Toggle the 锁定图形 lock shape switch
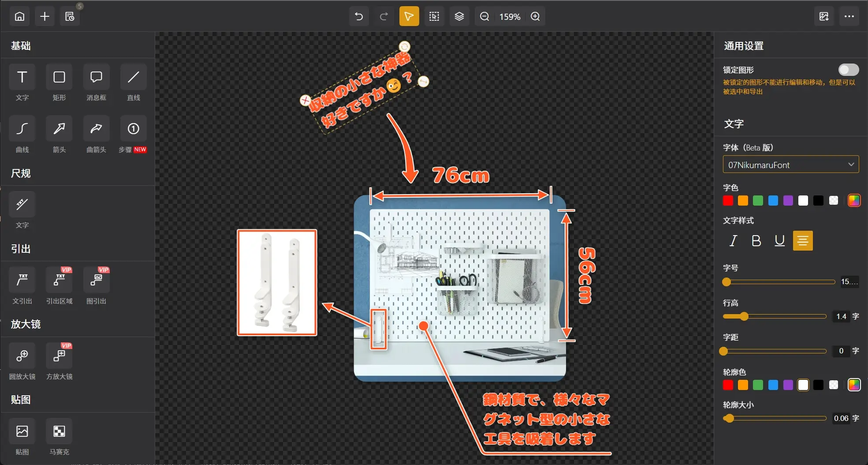The height and width of the screenshot is (465, 868). coord(848,70)
